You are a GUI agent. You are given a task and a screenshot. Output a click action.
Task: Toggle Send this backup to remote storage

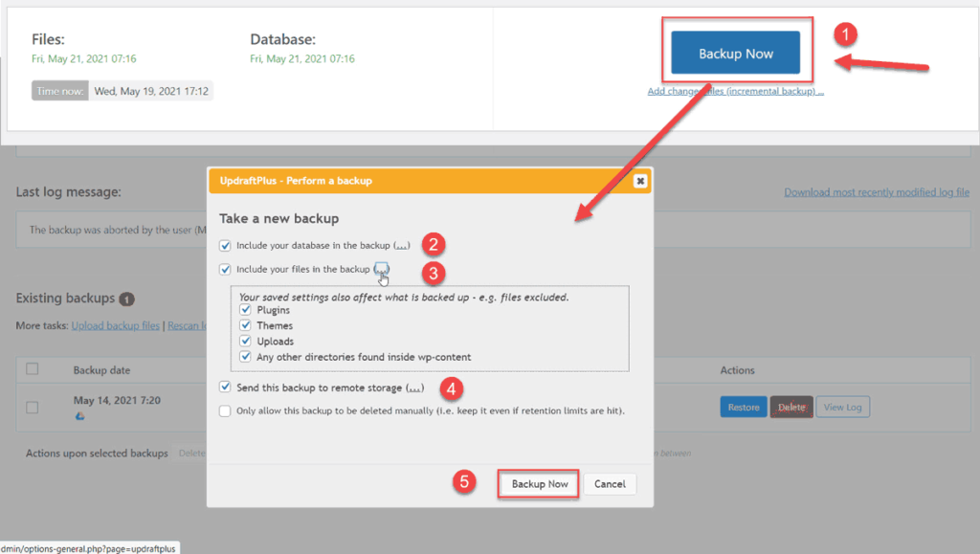pyautogui.click(x=225, y=388)
